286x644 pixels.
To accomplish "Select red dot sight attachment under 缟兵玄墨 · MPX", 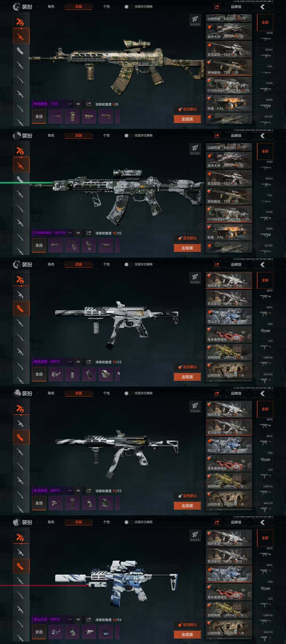I will 105,374.
